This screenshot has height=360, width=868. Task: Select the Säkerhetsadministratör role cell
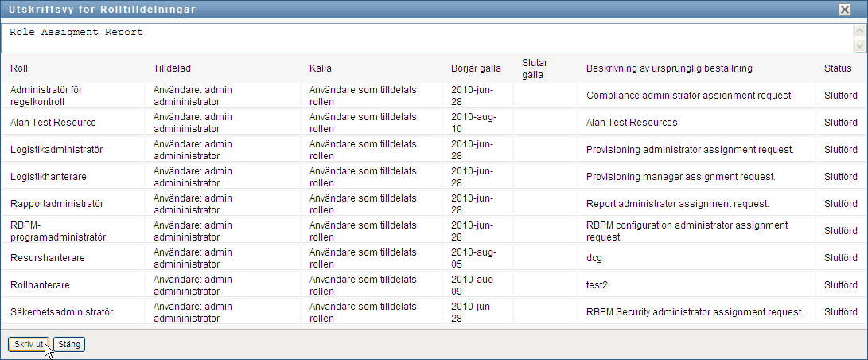pyautogui.click(x=72, y=312)
